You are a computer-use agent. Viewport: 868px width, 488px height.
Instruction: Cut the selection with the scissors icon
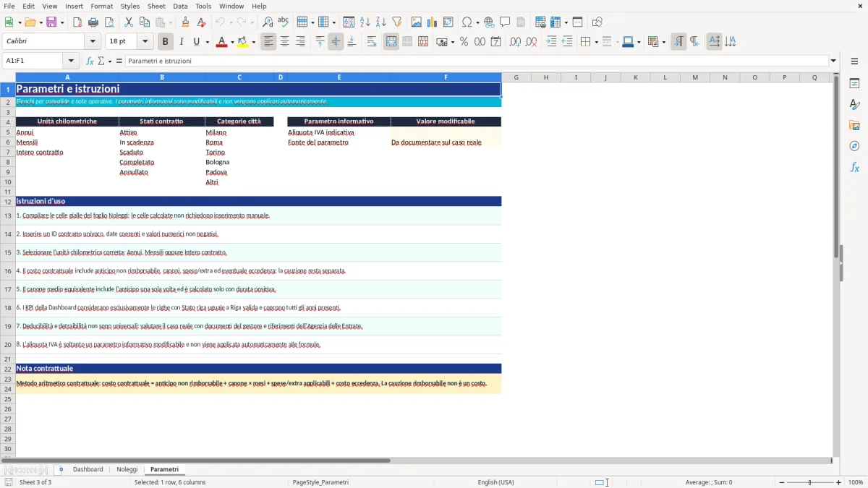pos(129,22)
